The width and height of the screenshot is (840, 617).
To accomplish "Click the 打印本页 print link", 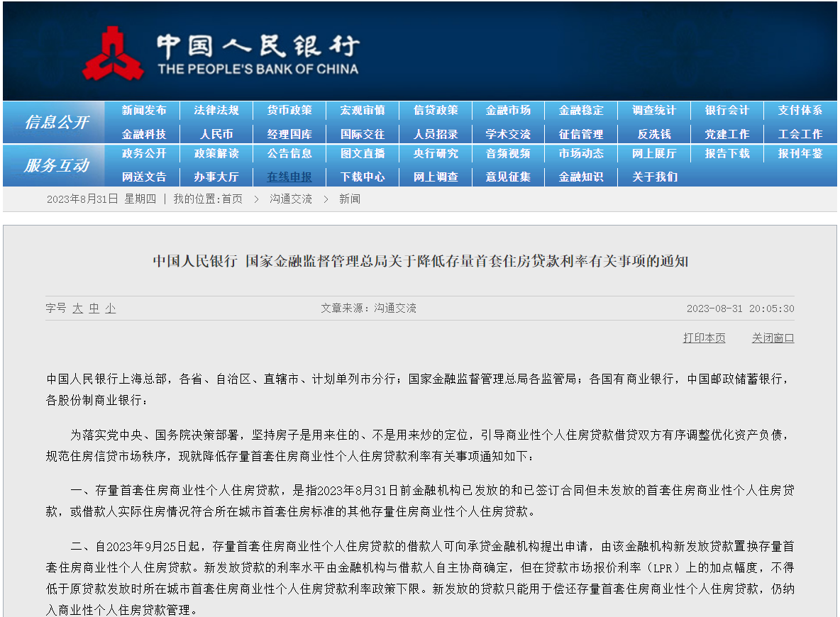I will pyautogui.click(x=704, y=338).
